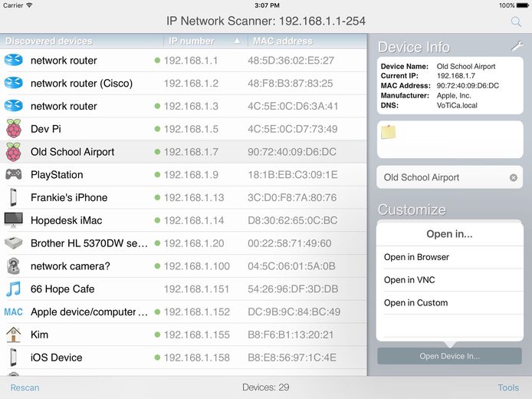Click MAC address 48:5D:36:02:E5:27
Screen dimensions: 532x399
[291, 61]
